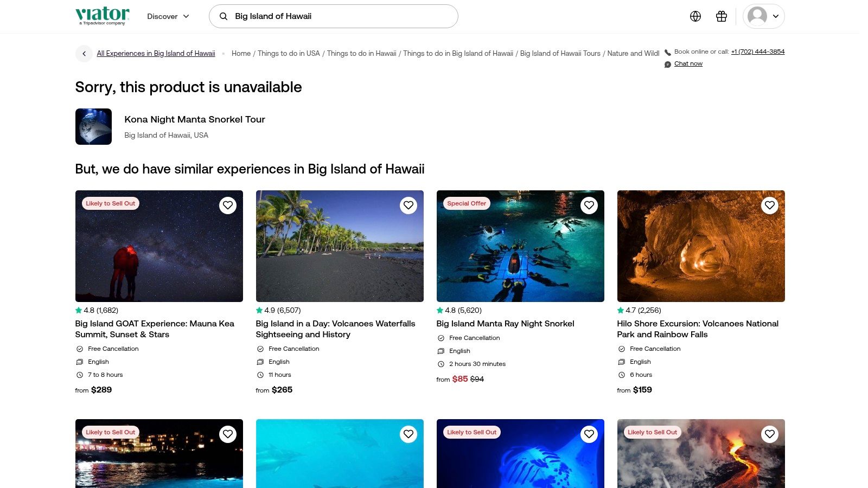Open the lava tube cave photo
Viewport: 868px width, 488px height.
701,246
